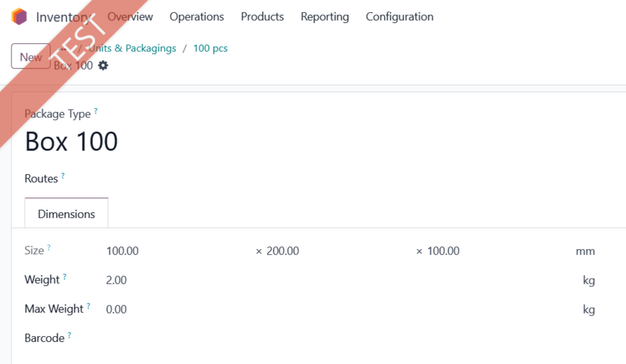Follow the 100 pcs breadcrumb link

coord(210,48)
